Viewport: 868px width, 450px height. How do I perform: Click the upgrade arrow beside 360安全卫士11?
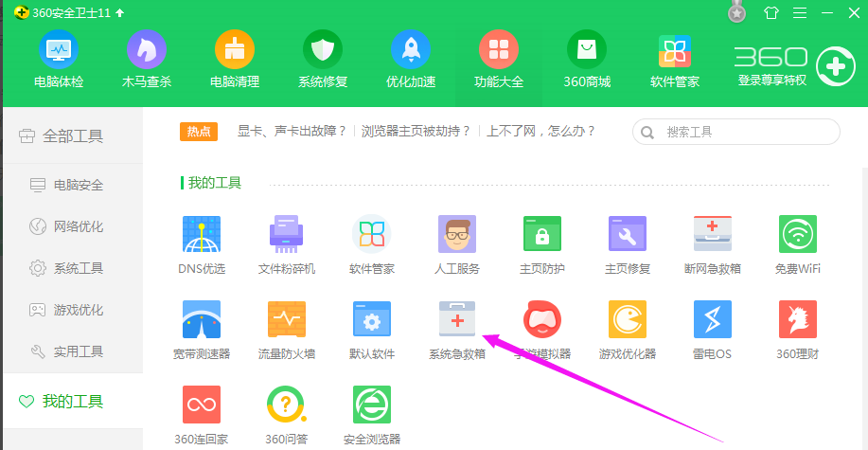tap(119, 12)
